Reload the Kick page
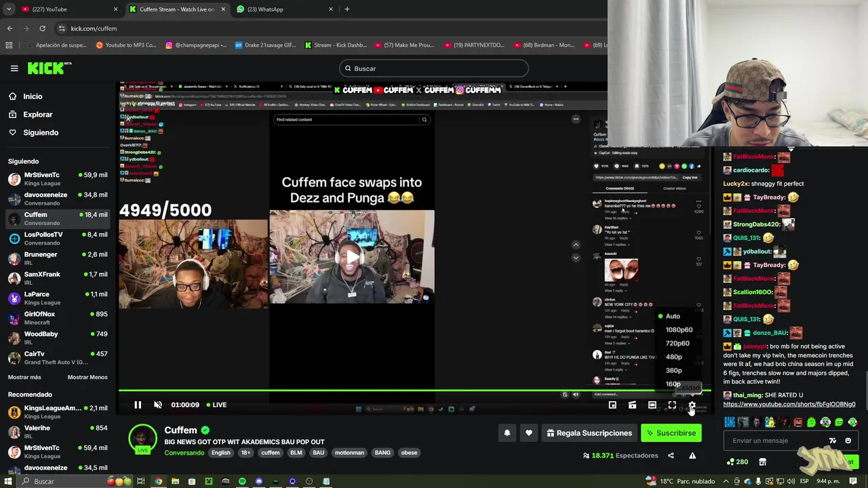Image resolution: width=868 pixels, height=488 pixels. pos(42,28)
